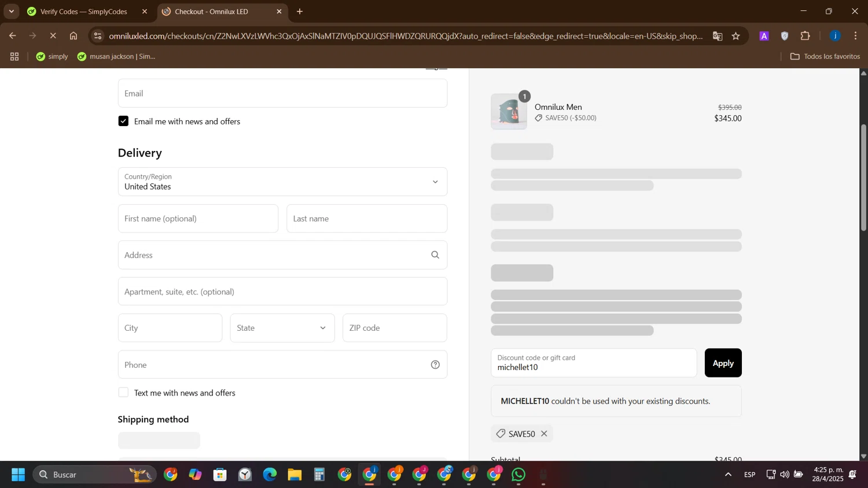Launch Copilot from the taskbar
868x488 pixels.
[195, 475]
